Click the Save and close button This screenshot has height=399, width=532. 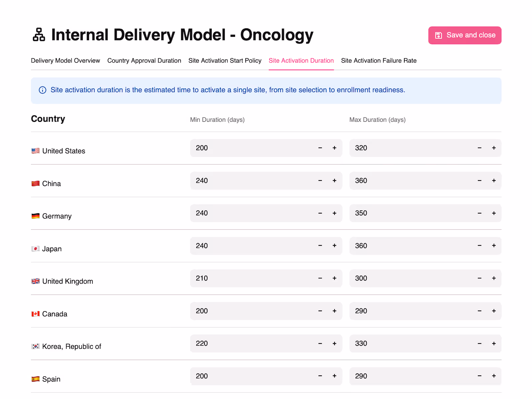pos(465,35)
